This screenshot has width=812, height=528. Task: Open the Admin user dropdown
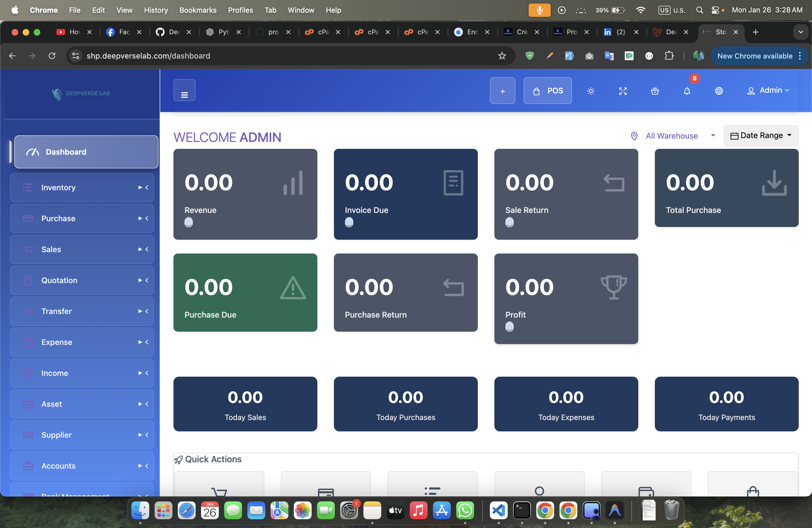click(x=768, y=90)
